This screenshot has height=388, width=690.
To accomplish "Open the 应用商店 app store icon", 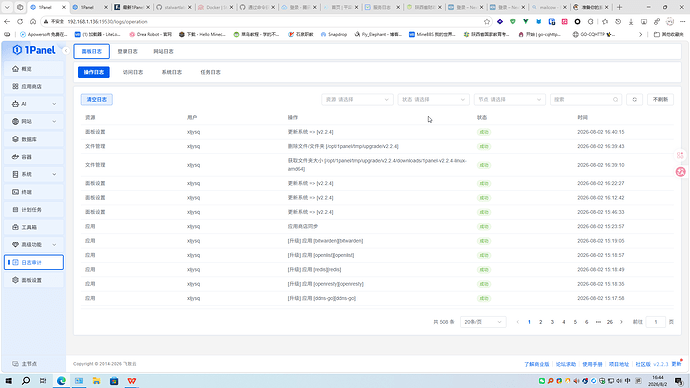I will tap(15, 87).
